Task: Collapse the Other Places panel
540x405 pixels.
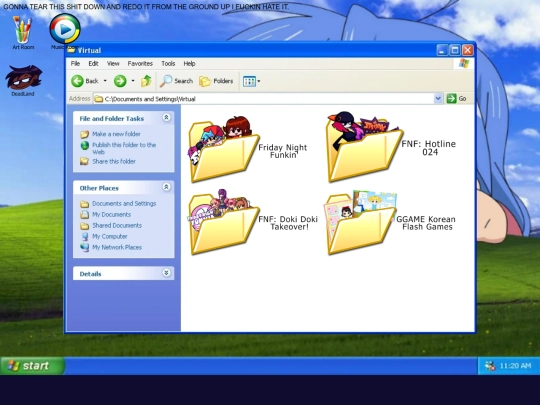Action: [x=166, y=187]
